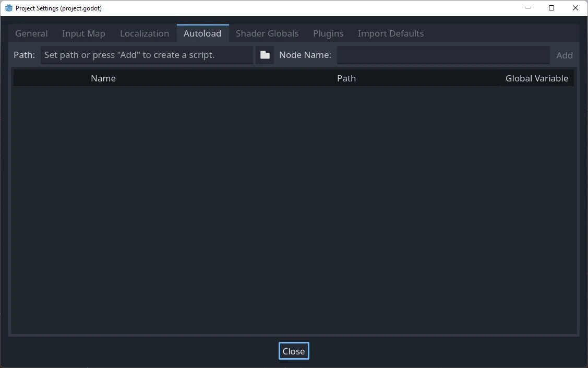
Task: Select the currently active Autoload tab
Action: tap(202, 33)
